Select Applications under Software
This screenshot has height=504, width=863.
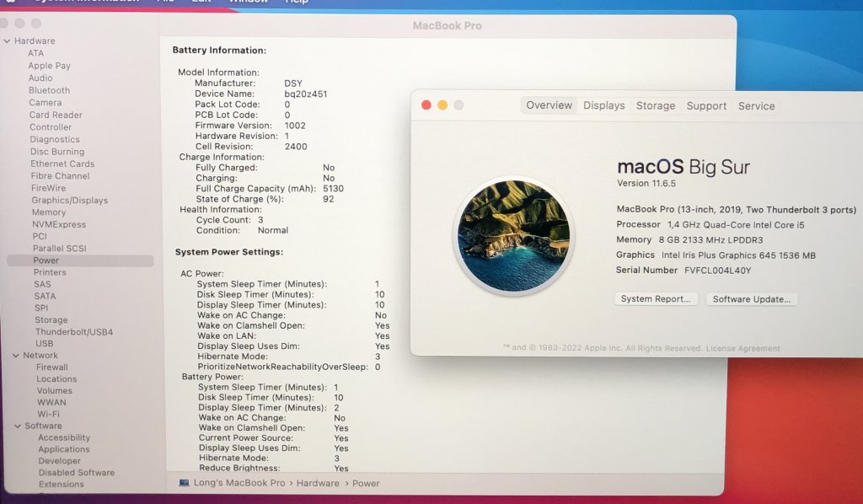pyautogui.click(x=64, y=449)
